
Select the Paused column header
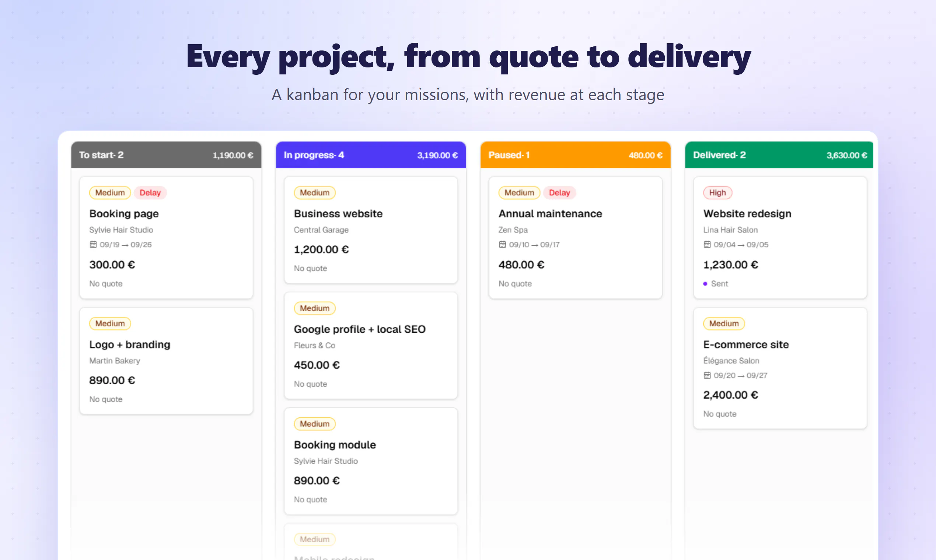point(575,155)
